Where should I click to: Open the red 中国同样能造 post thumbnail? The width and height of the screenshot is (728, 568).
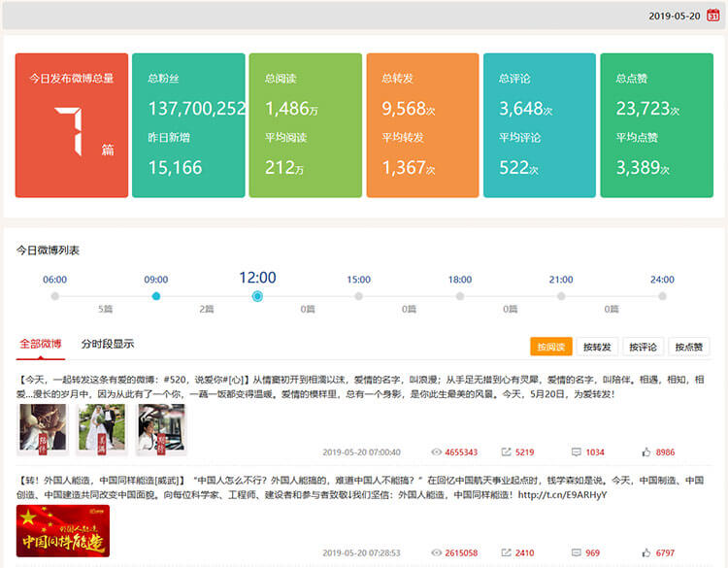[63, 531]
